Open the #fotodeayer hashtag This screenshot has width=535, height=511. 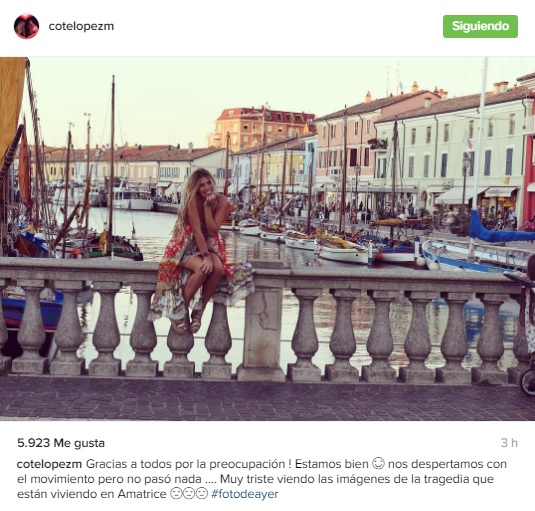click(x=245, y=494)
